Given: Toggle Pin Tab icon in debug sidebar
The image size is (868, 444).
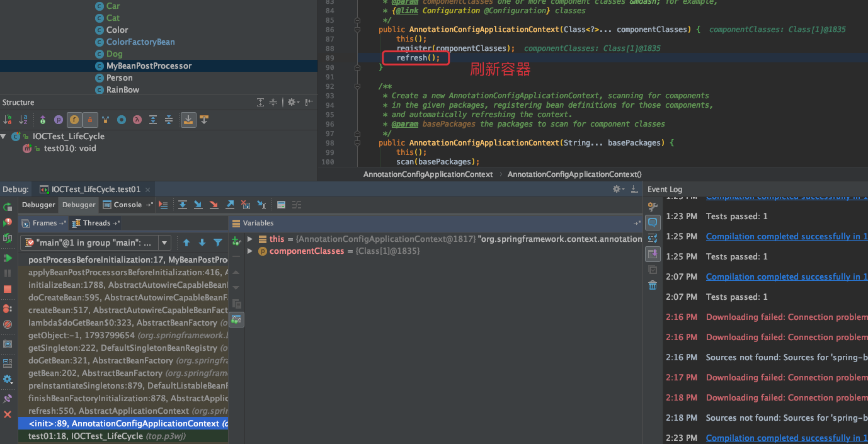Looking at the screenshot, I should [x=8, y=399].
